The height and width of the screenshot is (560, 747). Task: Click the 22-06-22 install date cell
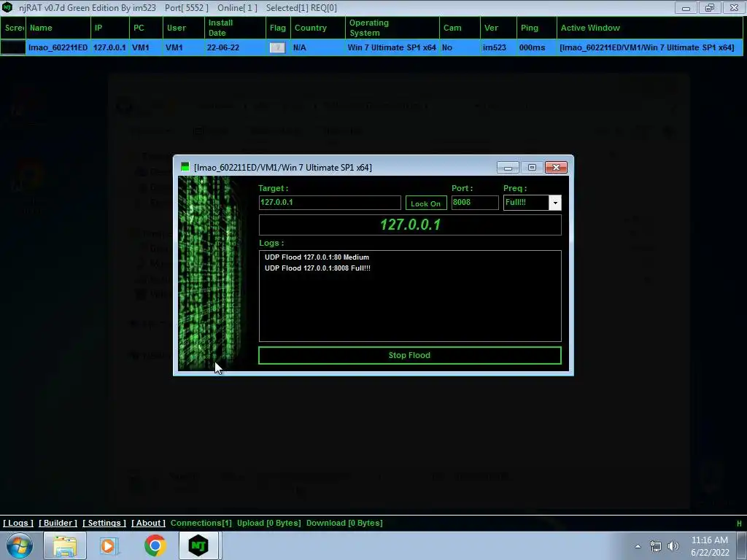point(236,47)
